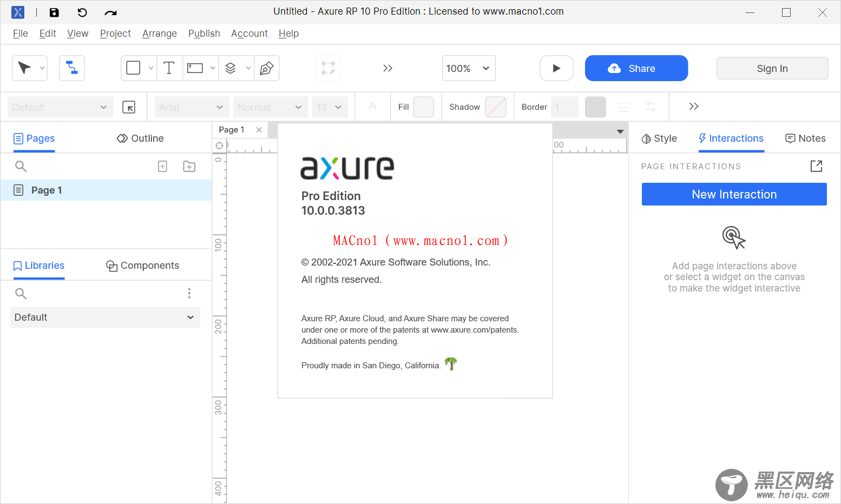Select the form field insert tool
Screen dimensions: 841x504
[195, 68]
